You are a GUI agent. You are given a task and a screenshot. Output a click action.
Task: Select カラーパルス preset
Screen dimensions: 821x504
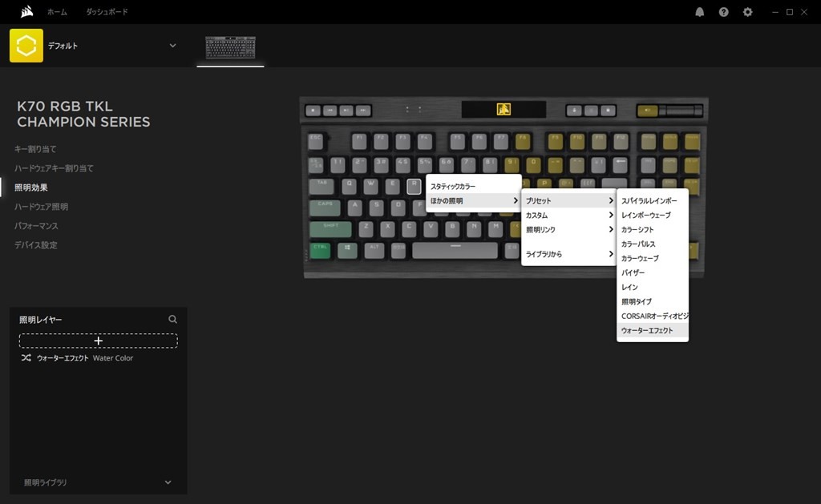(x=653, y=244)
